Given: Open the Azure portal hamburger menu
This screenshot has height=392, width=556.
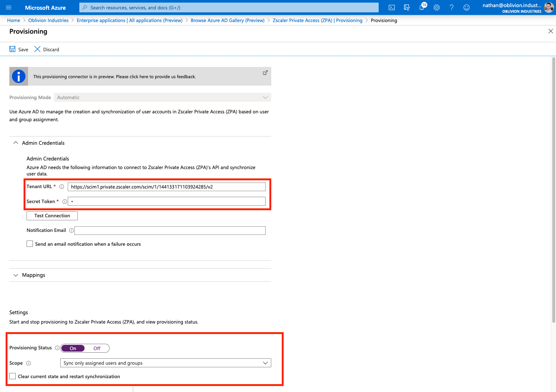Looking at the screenshot, I should 9,7.
